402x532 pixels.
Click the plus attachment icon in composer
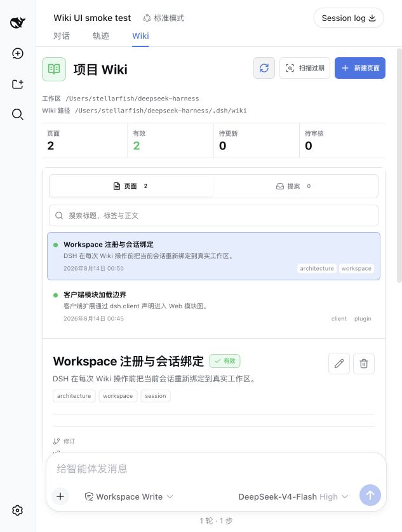(60, 496)
